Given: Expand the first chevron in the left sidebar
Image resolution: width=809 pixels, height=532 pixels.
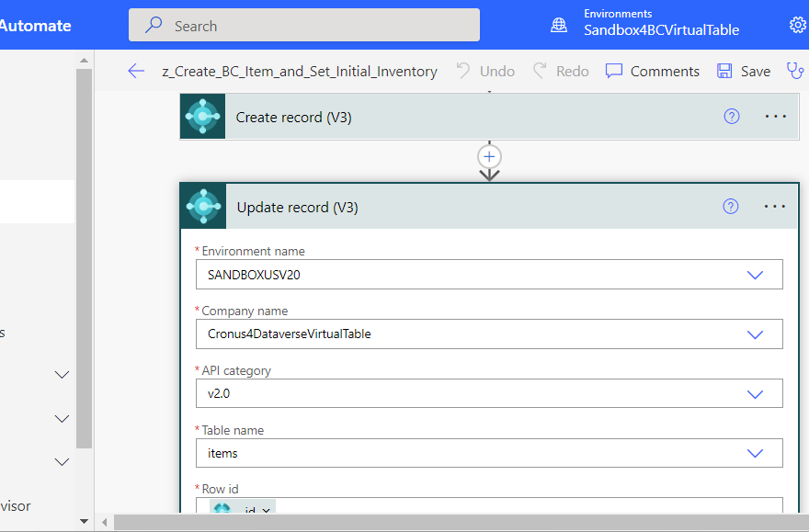Looking at the screenshot, I should point(62,375).
